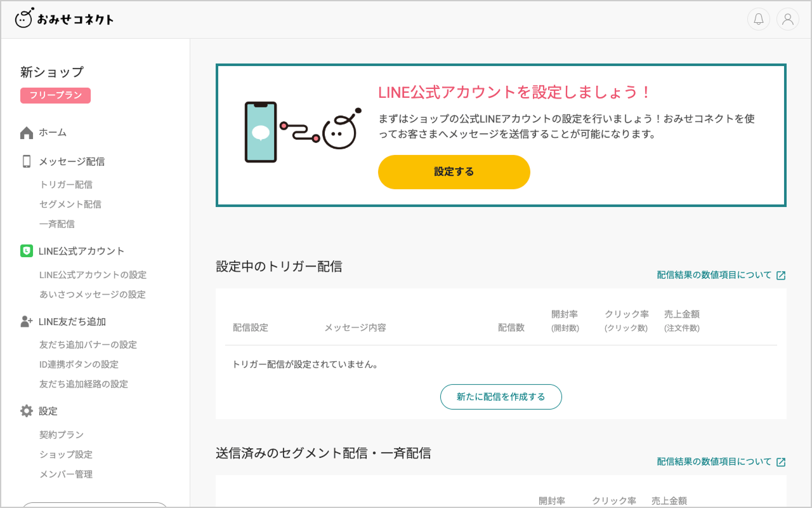
Task: Open ショップ設定 in the sidebar
Action: [x=66, y=455]
